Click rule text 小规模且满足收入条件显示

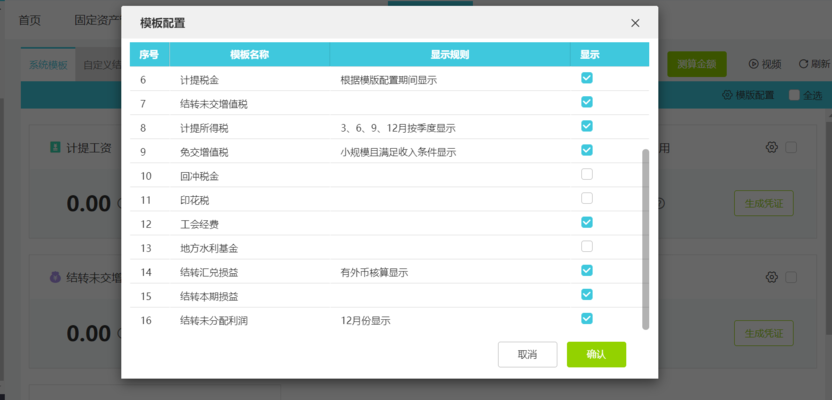[x=398, y=153]
